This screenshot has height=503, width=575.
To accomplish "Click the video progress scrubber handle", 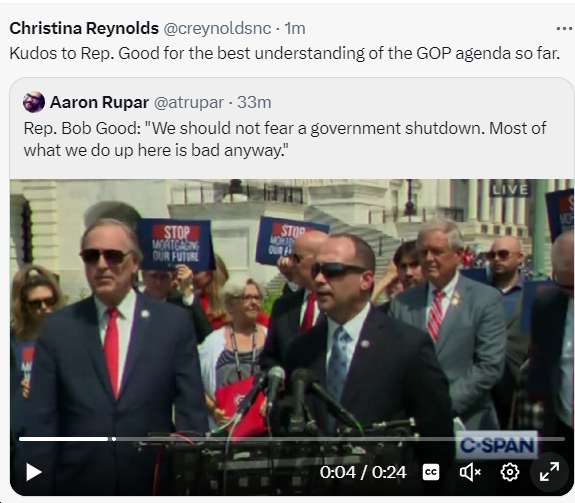I will pos(114,439).
